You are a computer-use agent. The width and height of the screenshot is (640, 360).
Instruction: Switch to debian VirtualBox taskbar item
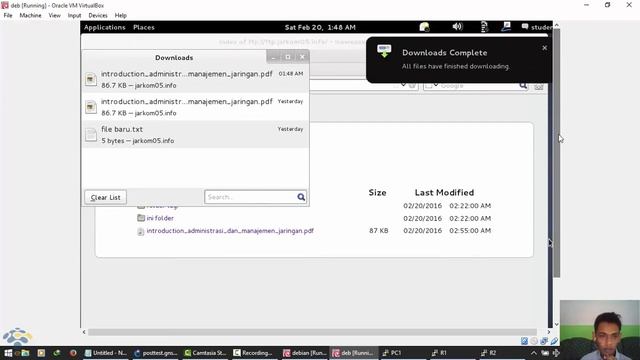tap(304, 353)
